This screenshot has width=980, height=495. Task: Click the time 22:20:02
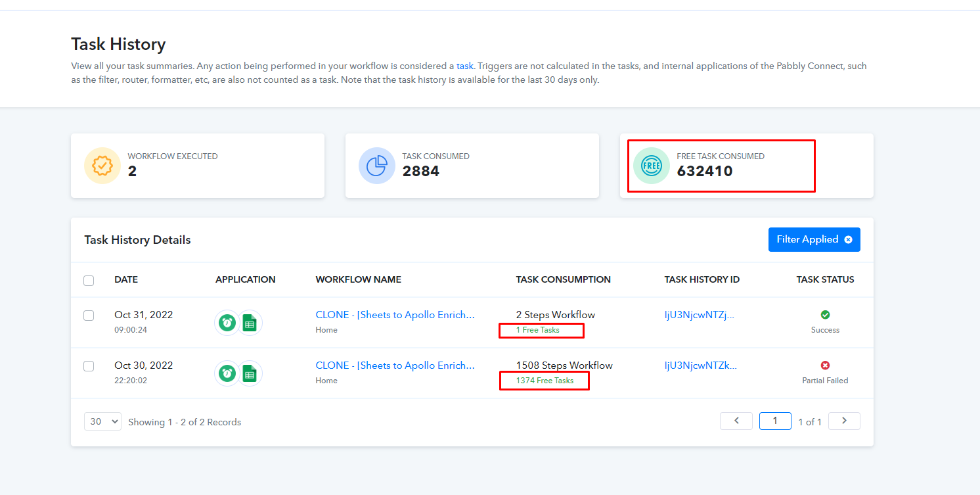[131, 381]
